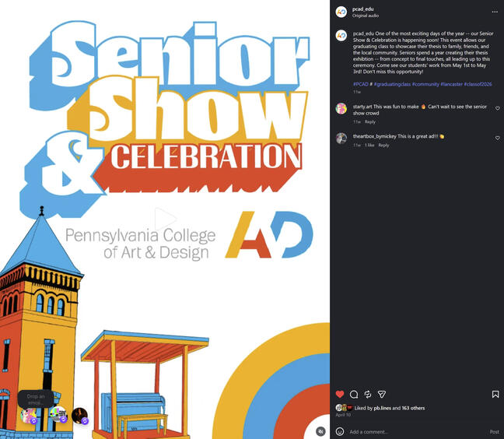Open theartbox_bymickey commenter avatar

341,139
